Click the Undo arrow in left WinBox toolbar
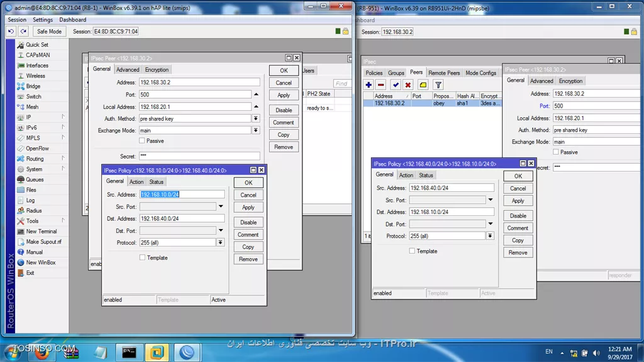Screen dimensions: 644x362 click(x=11, y=31)
